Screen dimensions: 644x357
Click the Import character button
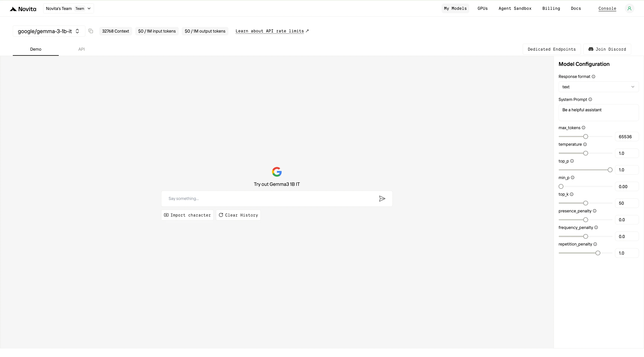[187, 215]
